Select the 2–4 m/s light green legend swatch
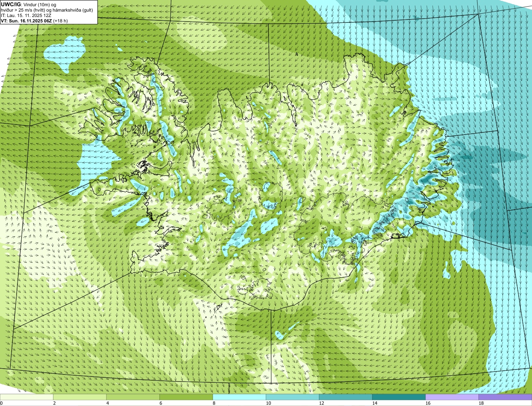Screen dimensions: 532x406 pyautogui.click(x=80, y=397)
